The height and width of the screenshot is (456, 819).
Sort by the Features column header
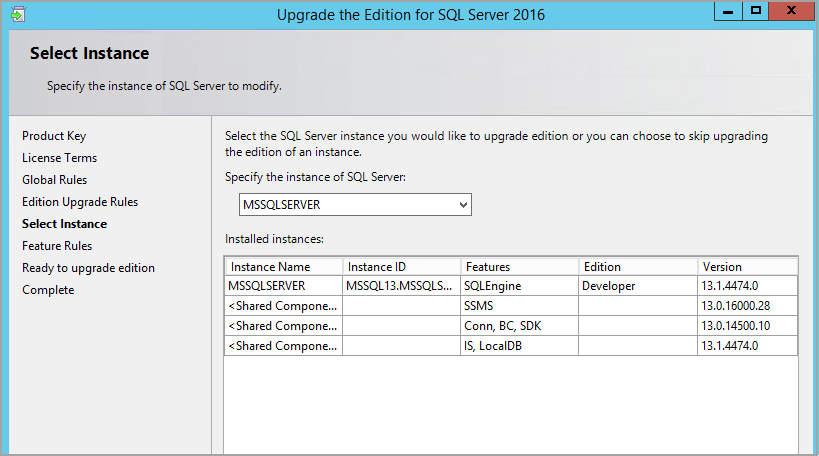pyautogui.click(x=520, y=267)
